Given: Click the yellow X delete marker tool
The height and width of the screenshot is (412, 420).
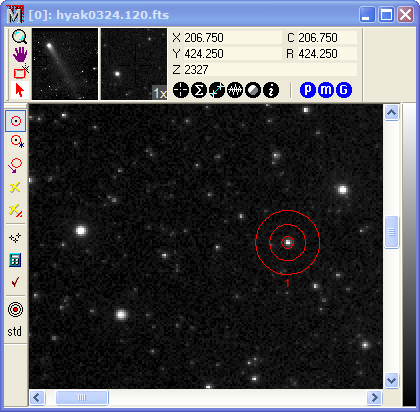Looking at the screenshot, I should [x=15, y=187].
